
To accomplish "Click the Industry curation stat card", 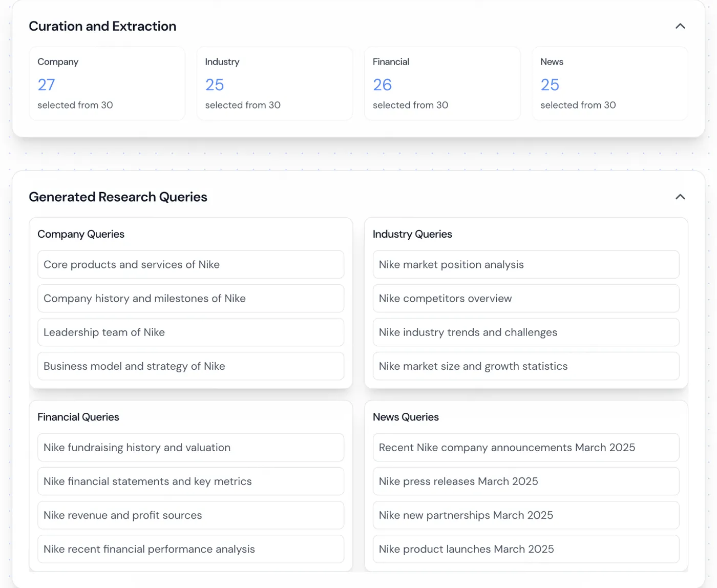I will (275, 83).
